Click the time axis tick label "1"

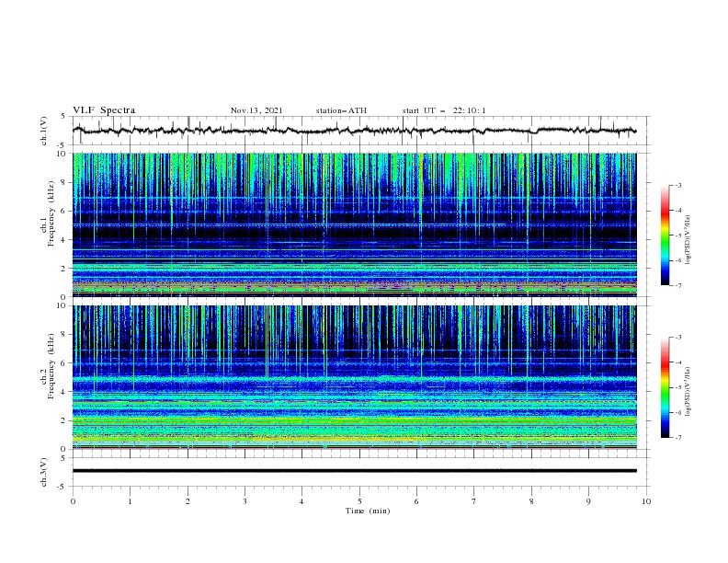pyautogui.click(x=130, y=501)
